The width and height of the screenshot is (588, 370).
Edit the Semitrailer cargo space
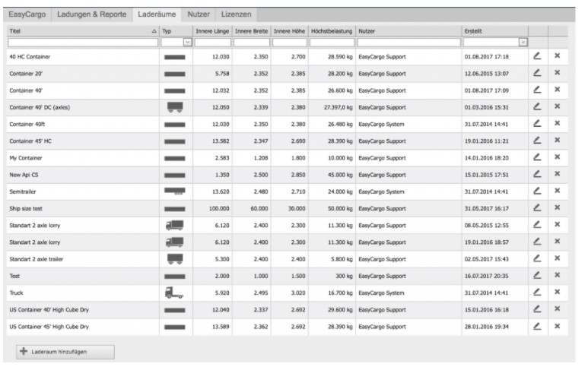tap(538, 191)
